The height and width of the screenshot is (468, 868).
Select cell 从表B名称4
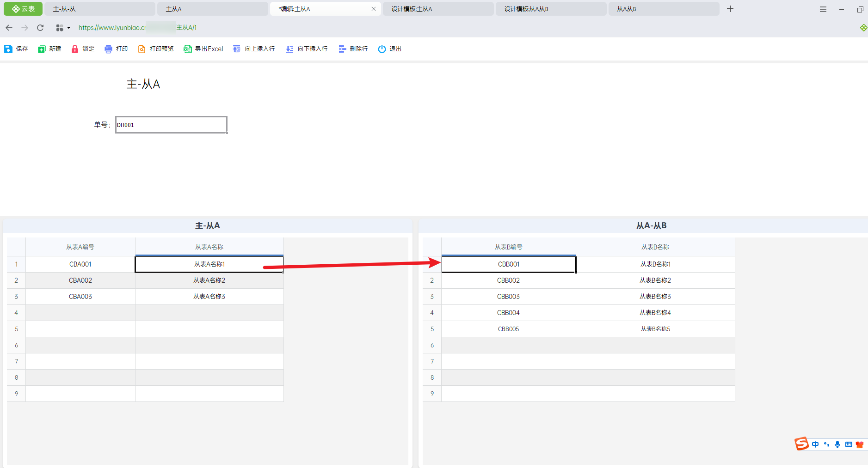(655, 313)
